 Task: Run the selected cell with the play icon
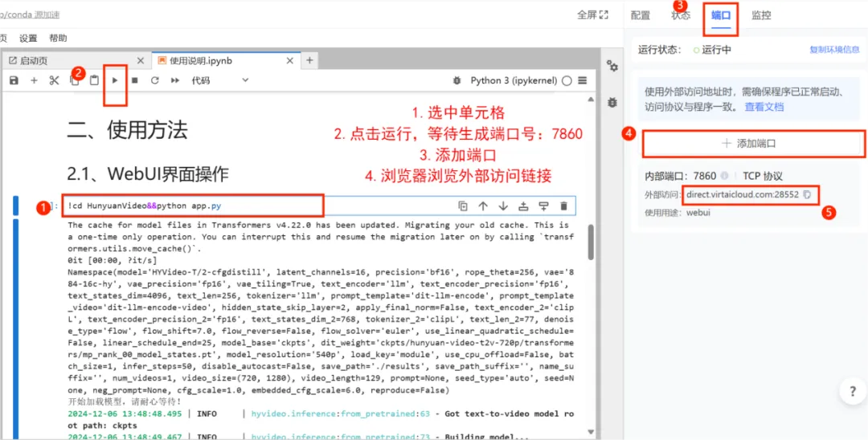(x=115, y=81)
